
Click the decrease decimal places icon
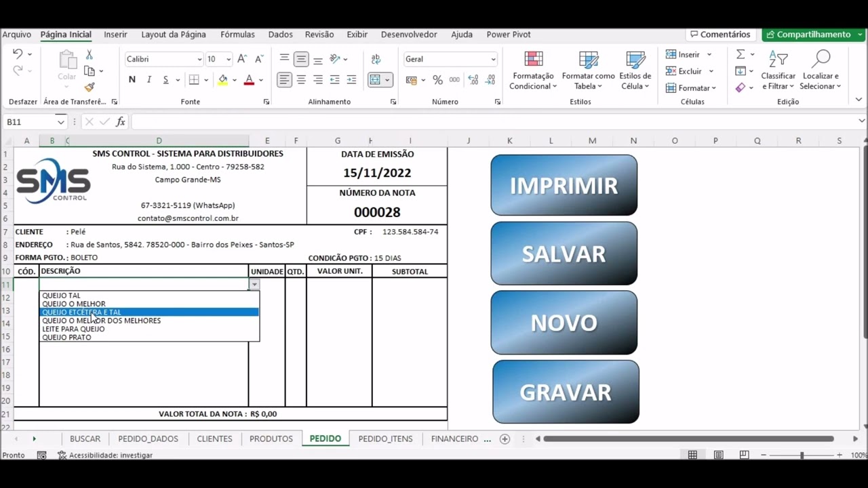tap(490, 80)
